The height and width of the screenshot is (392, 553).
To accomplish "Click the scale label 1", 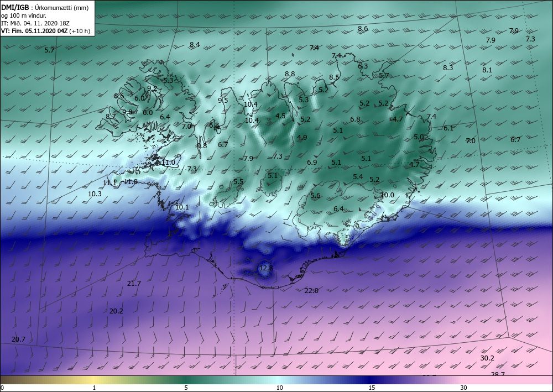I will coord(94,388).
